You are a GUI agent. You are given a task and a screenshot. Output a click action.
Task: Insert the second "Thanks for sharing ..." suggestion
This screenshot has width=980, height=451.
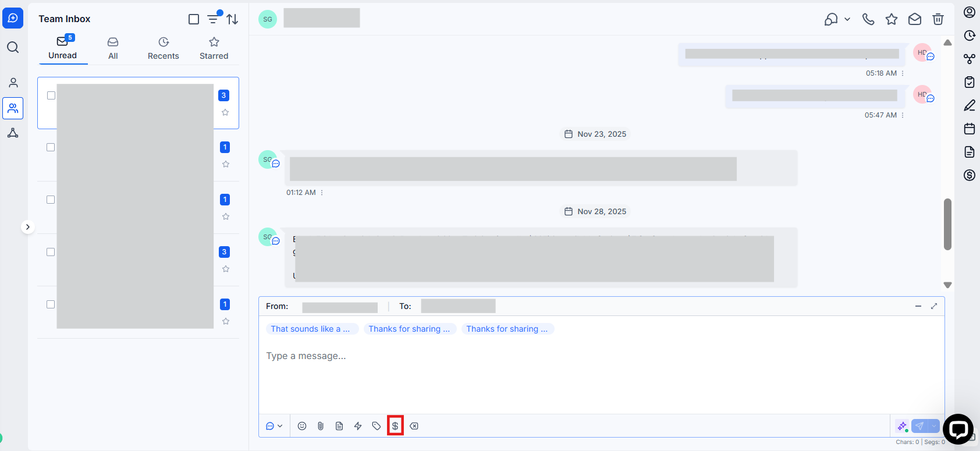[507, 329]
